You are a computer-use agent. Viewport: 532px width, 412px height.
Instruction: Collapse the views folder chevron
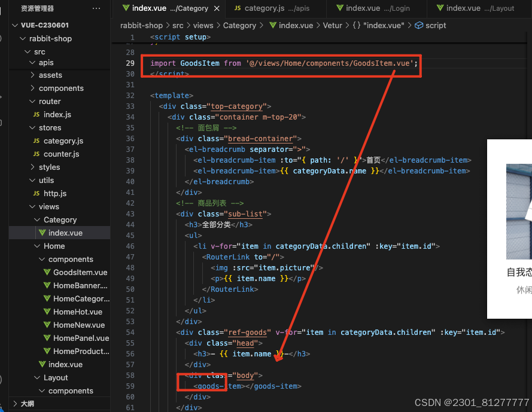click(x=32, y=206)
